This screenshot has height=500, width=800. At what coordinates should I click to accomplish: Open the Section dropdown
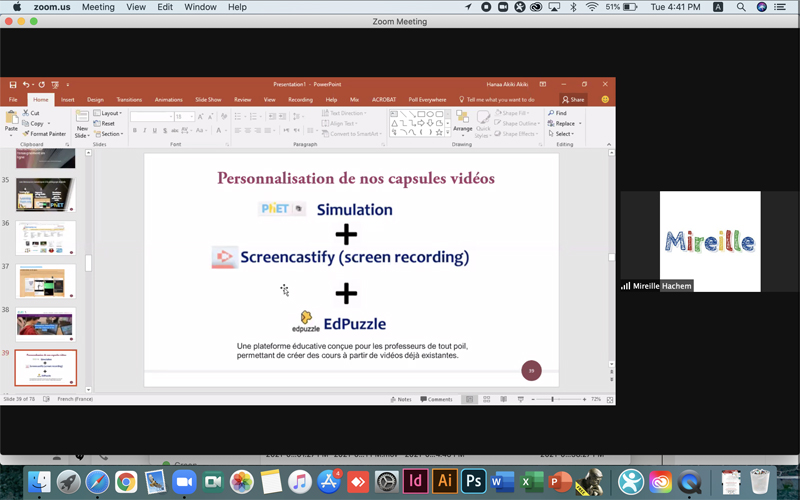[x=109, y=134]
